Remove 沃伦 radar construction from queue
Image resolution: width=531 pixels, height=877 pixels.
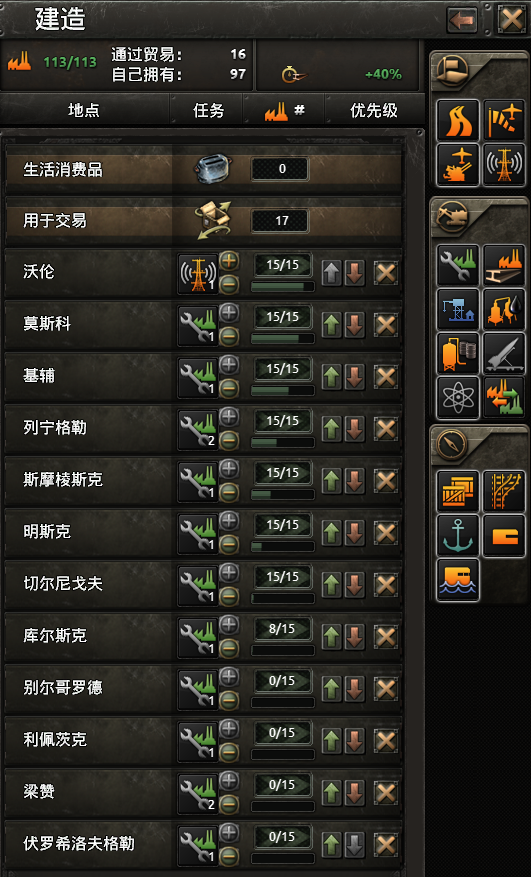pos(386,273)
